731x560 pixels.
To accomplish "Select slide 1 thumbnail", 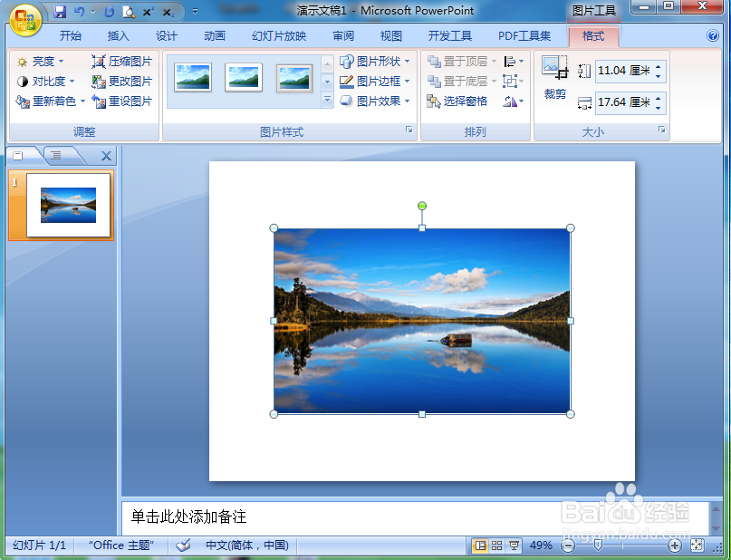I will click(68, 205).
